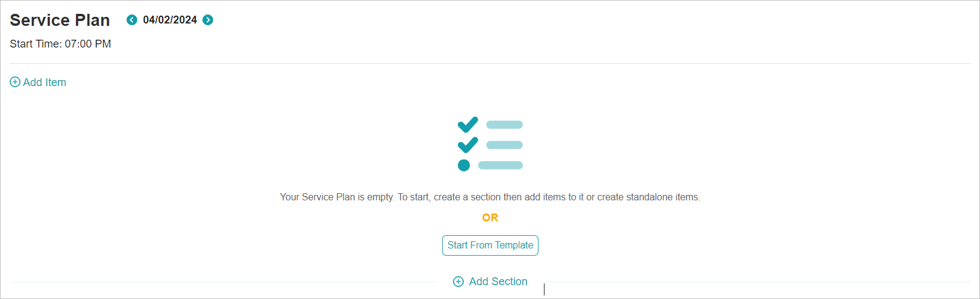
Task: Click the Start Time label text
Action: 36,44
